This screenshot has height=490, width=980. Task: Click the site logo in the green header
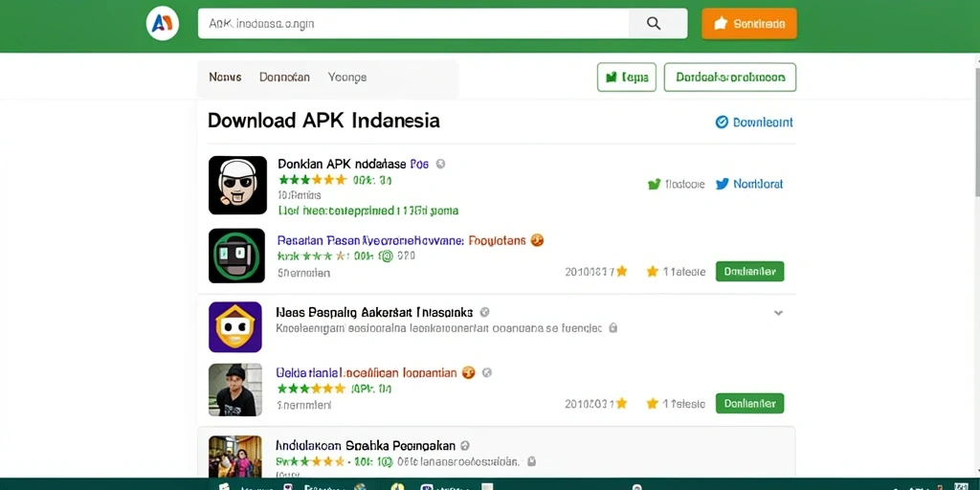click(x=163, y=24)
